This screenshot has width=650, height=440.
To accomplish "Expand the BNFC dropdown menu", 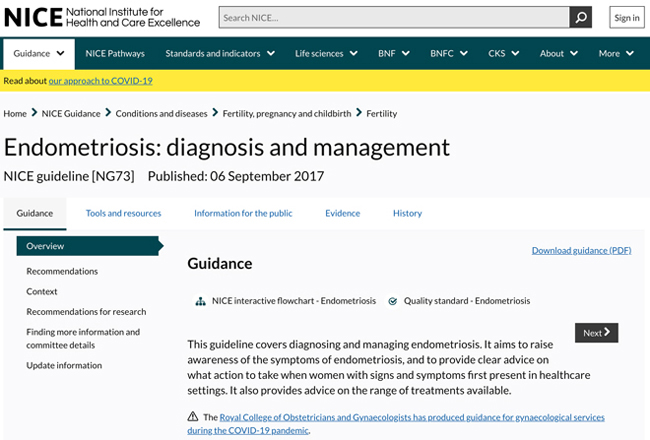I will 449,53.
